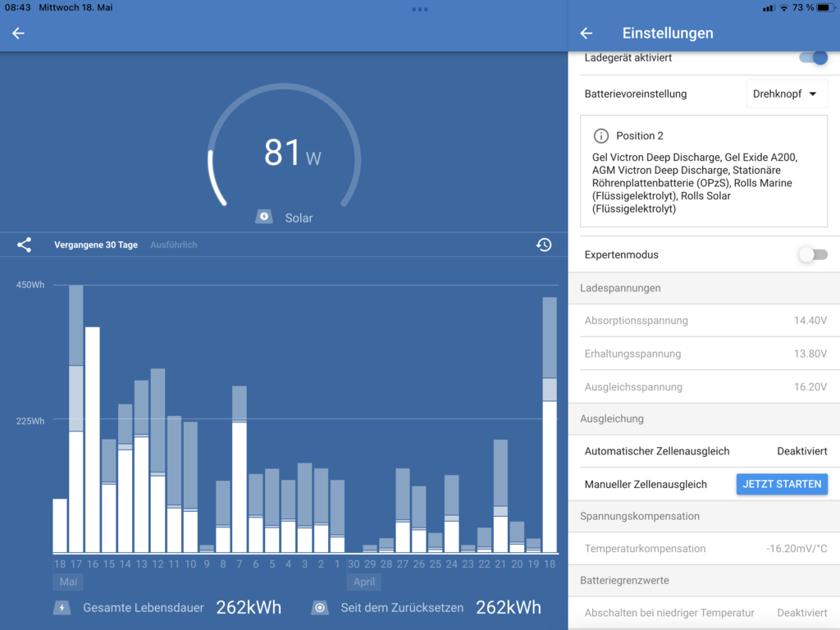Tap Absorptionsspannung 14.40V row
This screenshot has width=840, height=630.
point(704,321)
